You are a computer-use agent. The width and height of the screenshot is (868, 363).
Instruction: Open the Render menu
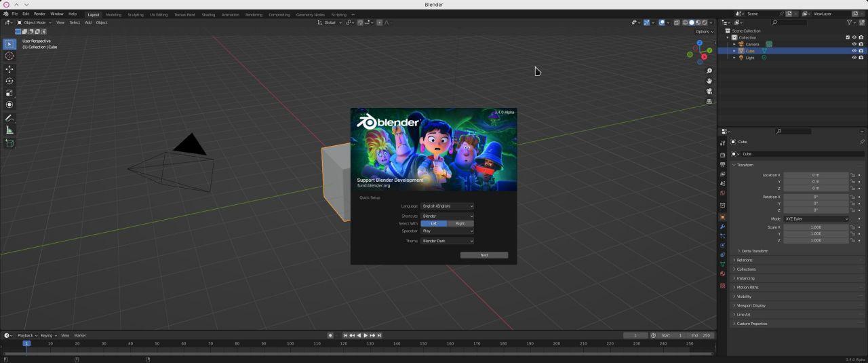pos(39,14)
